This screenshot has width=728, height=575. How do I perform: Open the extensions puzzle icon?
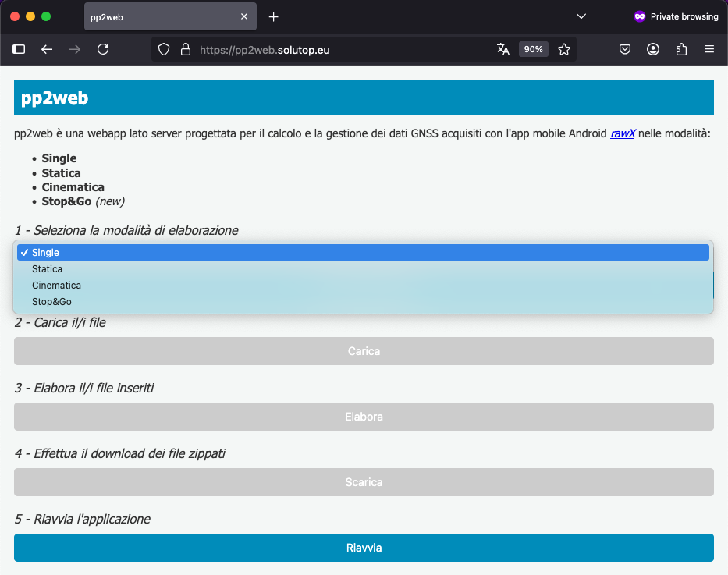point(681,49)
